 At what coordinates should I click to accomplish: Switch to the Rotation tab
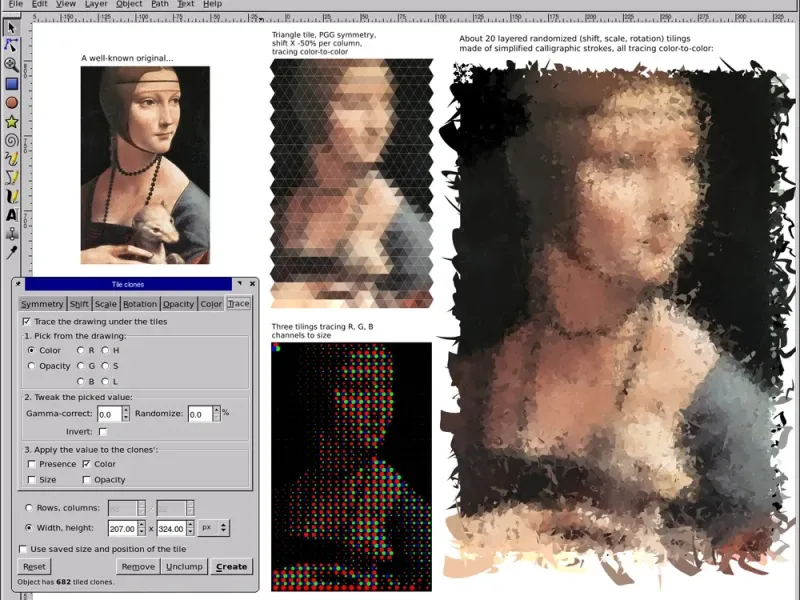tap(140, 304)
